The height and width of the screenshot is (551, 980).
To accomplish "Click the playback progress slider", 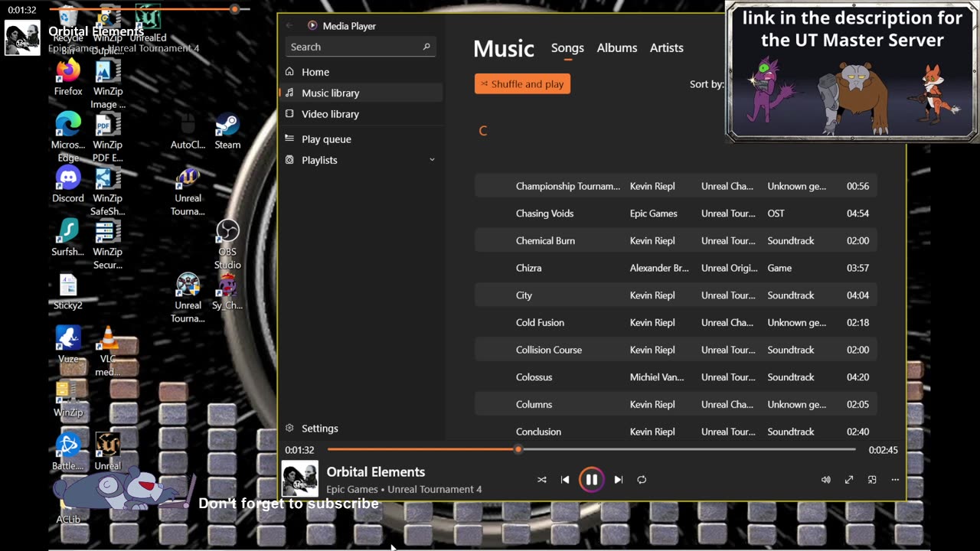I will click(592, 450).
